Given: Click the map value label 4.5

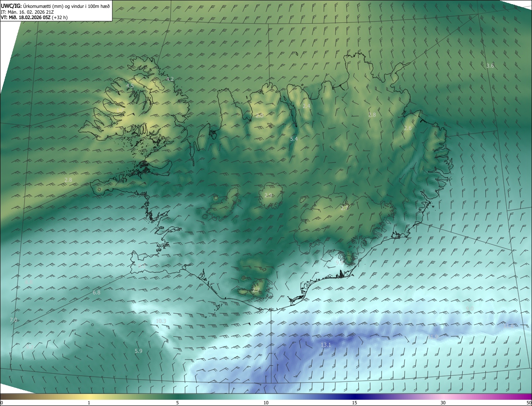Looking at the screenshot, I should [130, 86].
